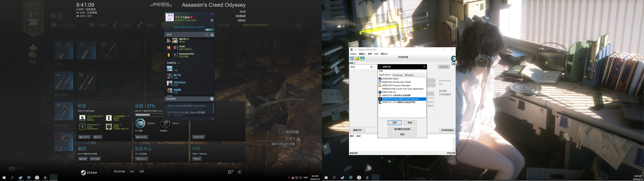Open the 文件(F) menu in Cheat Engine
This screenshot has height=181, width=644.
(353, 54)
